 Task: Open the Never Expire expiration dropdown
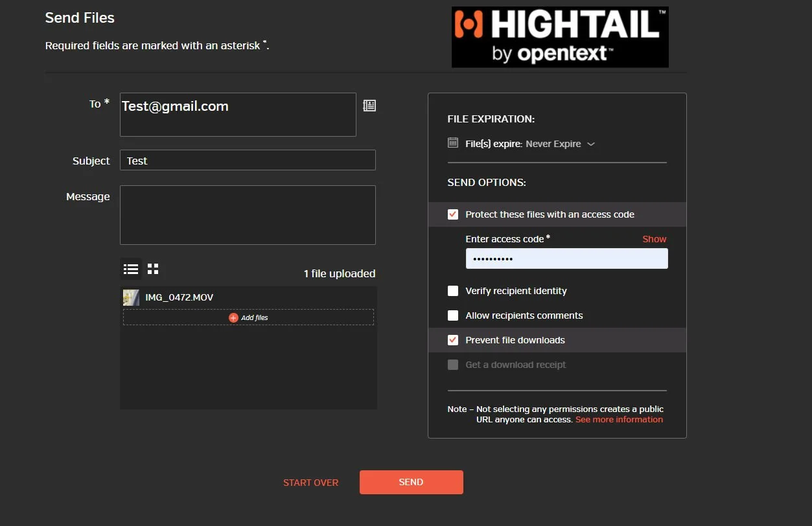560,144
